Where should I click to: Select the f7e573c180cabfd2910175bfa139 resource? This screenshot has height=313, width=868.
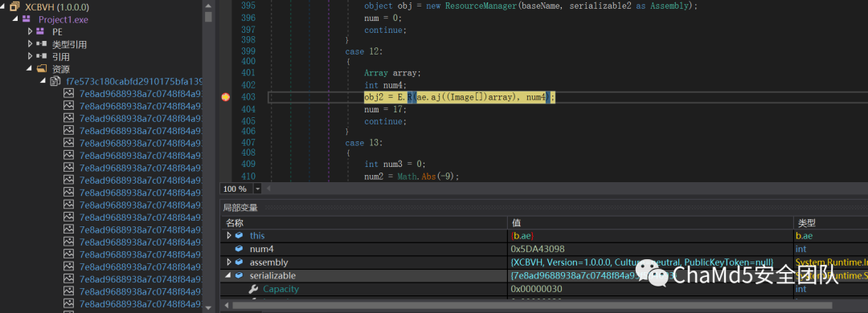(x=134, y=81)
